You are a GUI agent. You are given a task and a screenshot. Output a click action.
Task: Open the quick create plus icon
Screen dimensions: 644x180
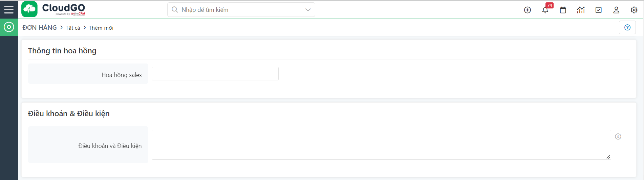pyautogui.click(x=527, y=10)
